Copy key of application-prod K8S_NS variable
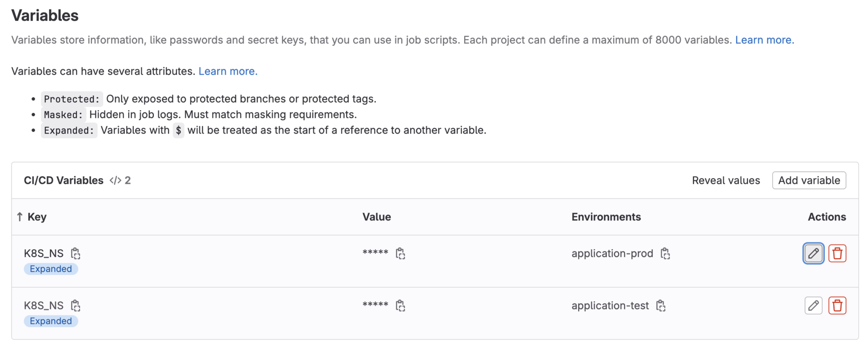This screenshot has height=345, width=868. [75, 253]
